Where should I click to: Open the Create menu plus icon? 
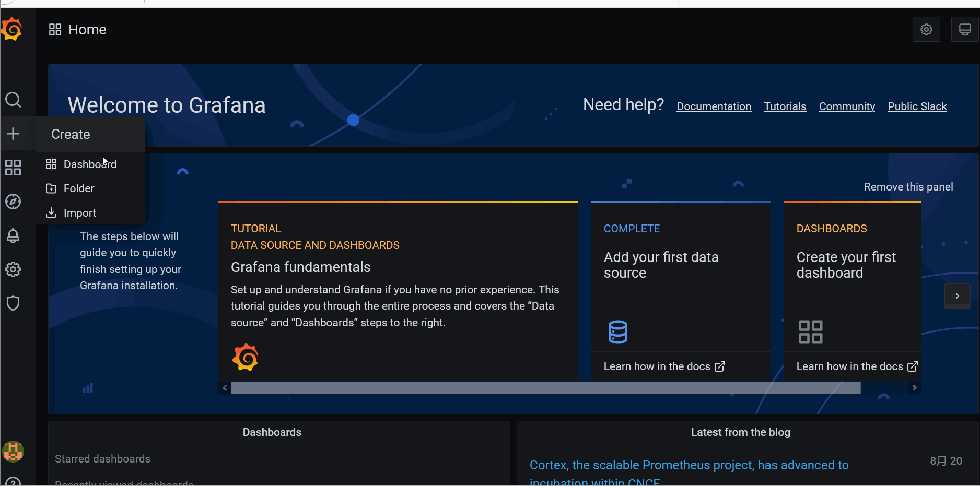[13, 134]
